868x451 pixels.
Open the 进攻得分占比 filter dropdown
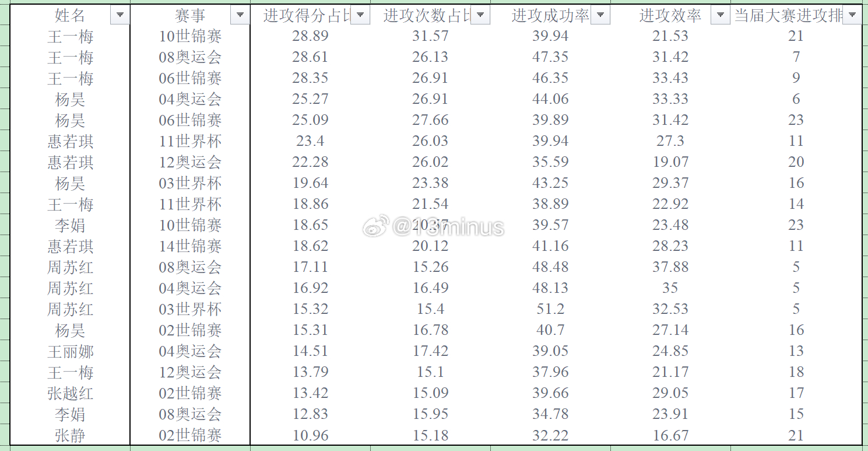[x=360, y=16]
